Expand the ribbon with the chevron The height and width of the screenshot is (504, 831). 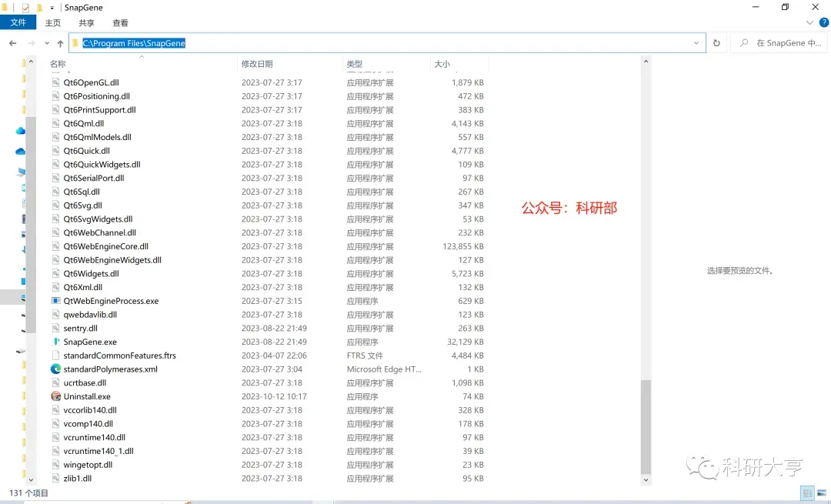(809, 22)
